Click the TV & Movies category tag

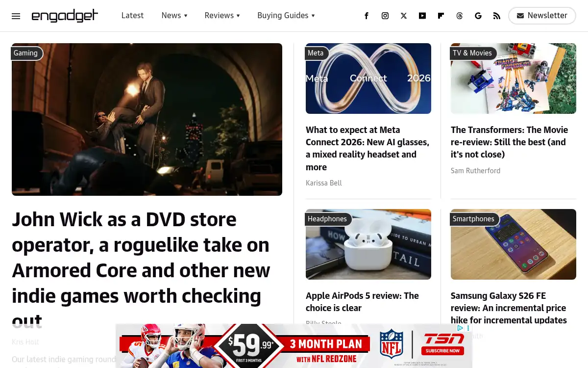[473, 53]
